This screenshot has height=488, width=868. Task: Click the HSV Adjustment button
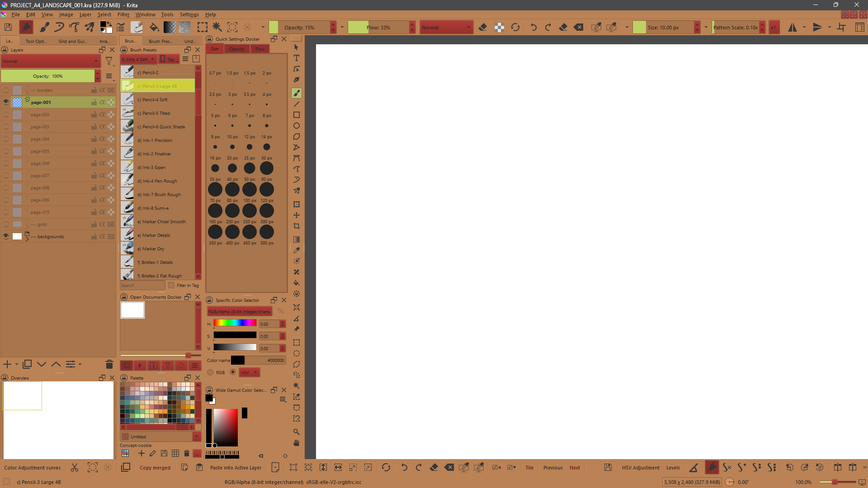(640, 468)
